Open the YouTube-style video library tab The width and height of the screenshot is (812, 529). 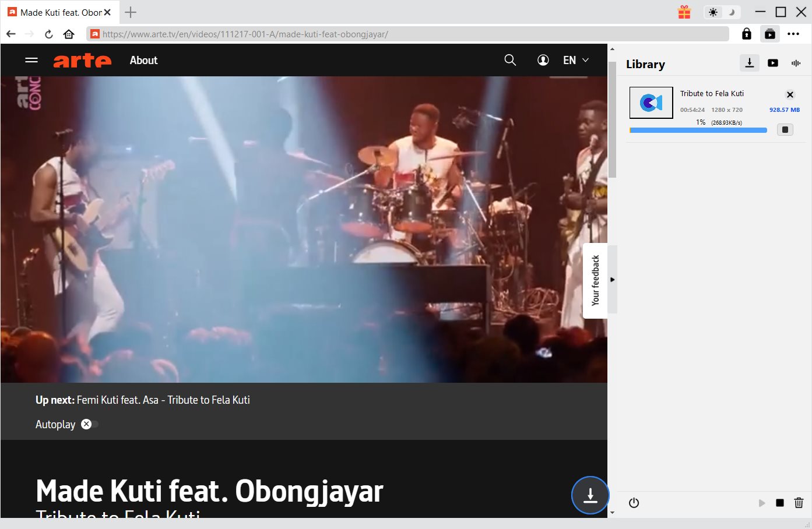tap(773, 63)
